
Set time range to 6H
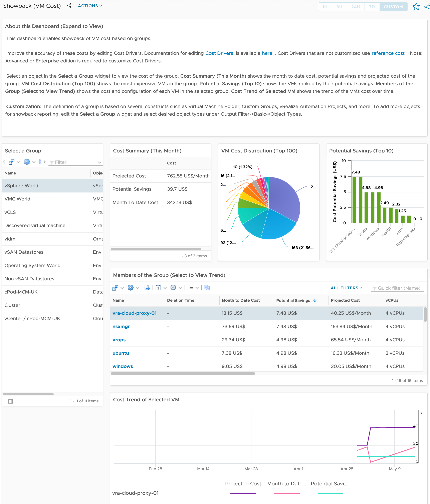tap(339, 7)
